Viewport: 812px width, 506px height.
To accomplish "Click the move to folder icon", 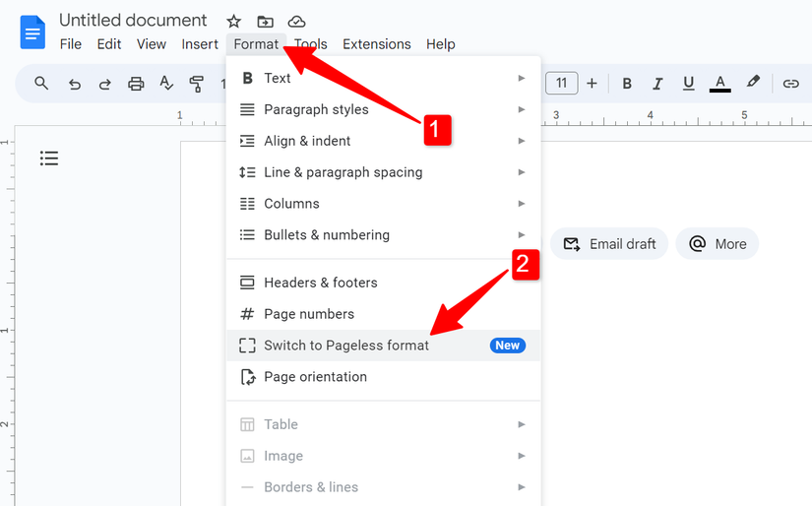I will (265, 21).
